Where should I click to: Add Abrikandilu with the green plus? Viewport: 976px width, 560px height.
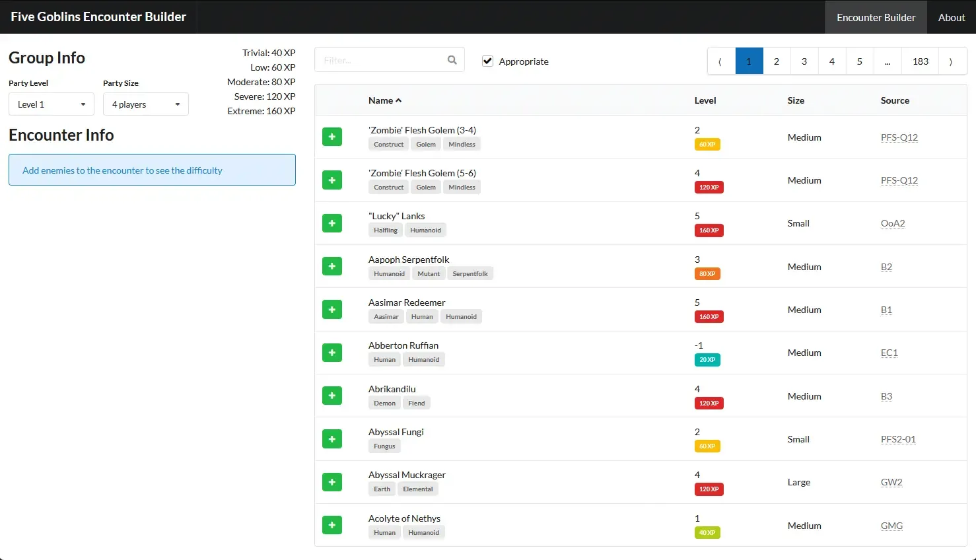tap(332, 396)
